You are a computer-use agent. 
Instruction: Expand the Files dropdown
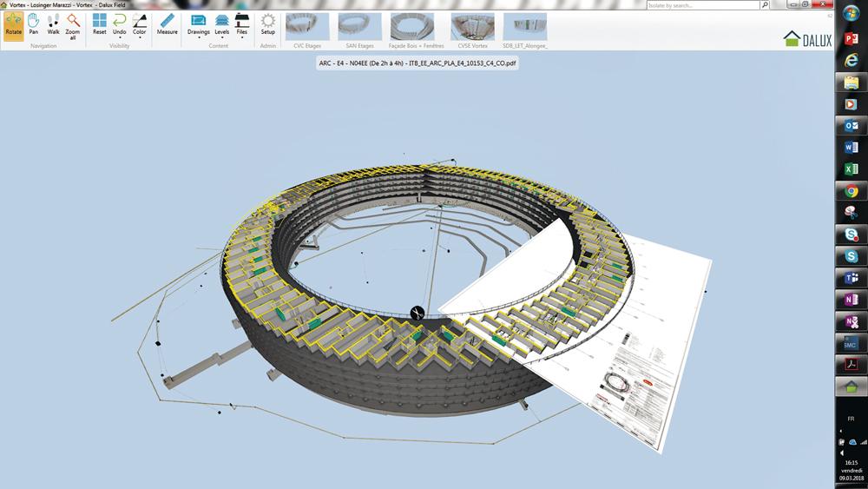click(x=242, y=26)
